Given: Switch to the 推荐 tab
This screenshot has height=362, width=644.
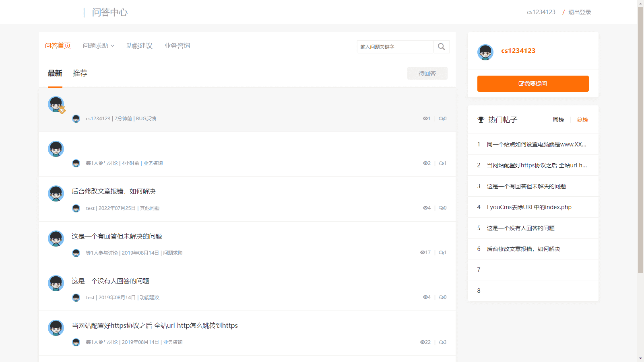Looking at the screenshot, I should [80, 73].
